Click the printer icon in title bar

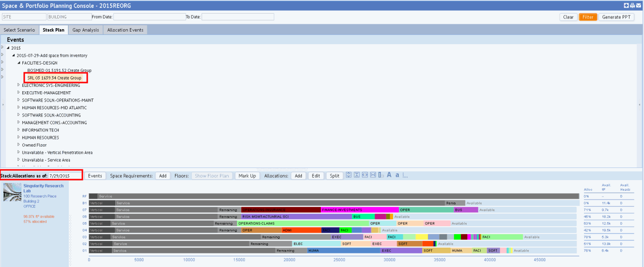point(633,5)
